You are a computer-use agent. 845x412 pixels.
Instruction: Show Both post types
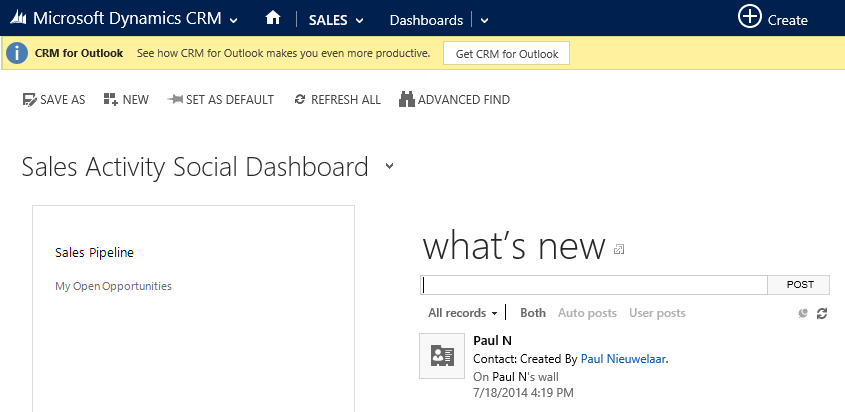tap(533, 313)
